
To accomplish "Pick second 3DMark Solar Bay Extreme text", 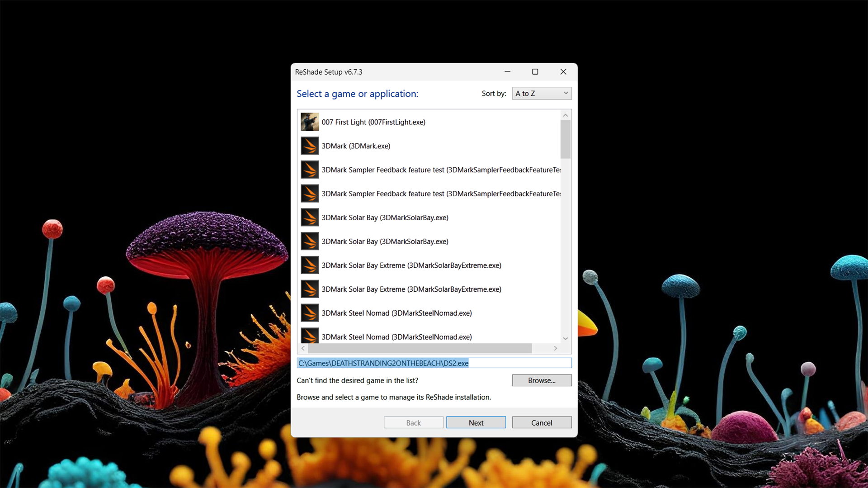I will [x=411, y=289].
